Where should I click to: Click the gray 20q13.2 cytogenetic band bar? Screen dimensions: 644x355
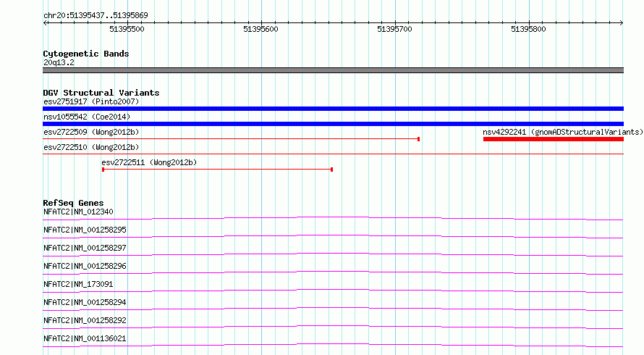click(333, 70)
